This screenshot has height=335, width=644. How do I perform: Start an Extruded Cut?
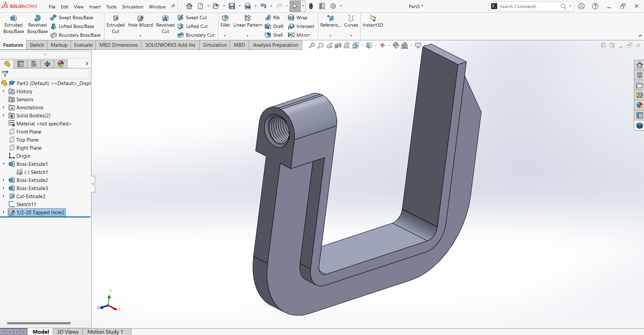point(116,24)
